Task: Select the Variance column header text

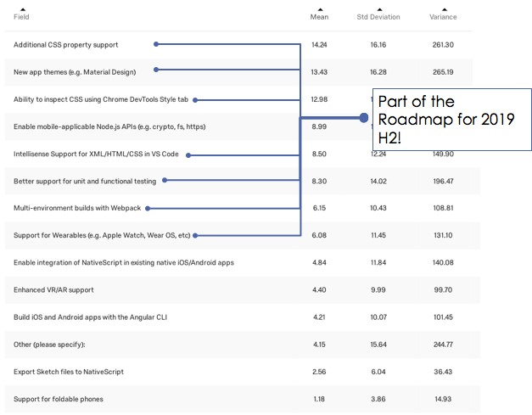Action: coord(443,17)
